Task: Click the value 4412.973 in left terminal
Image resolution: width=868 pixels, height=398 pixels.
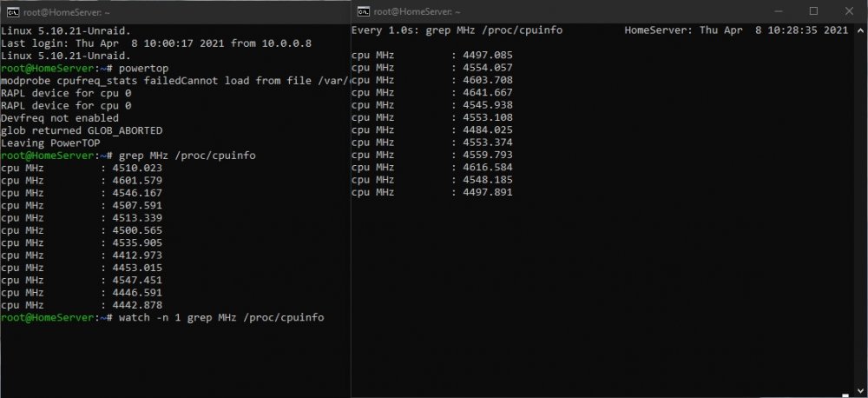Action: point(137,255)
